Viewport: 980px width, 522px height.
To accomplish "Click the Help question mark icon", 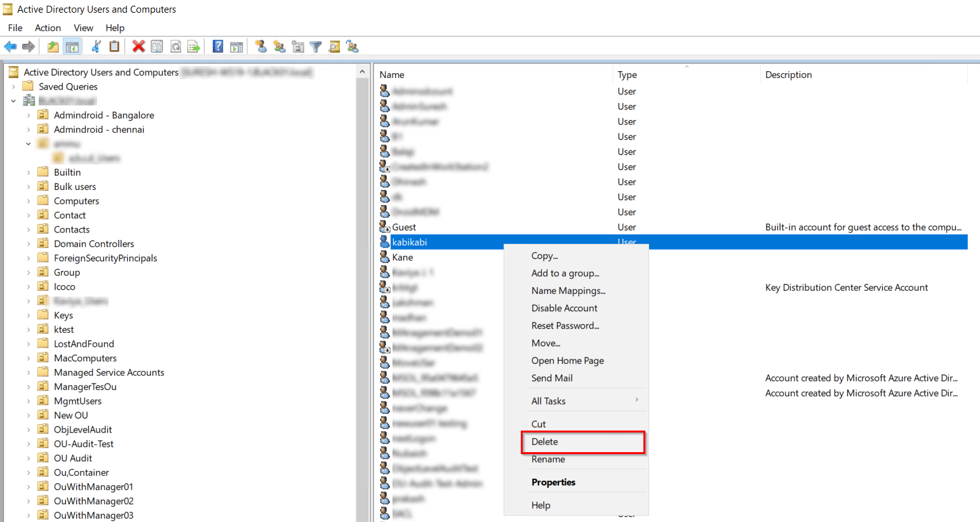I will [x=217, y=46].
